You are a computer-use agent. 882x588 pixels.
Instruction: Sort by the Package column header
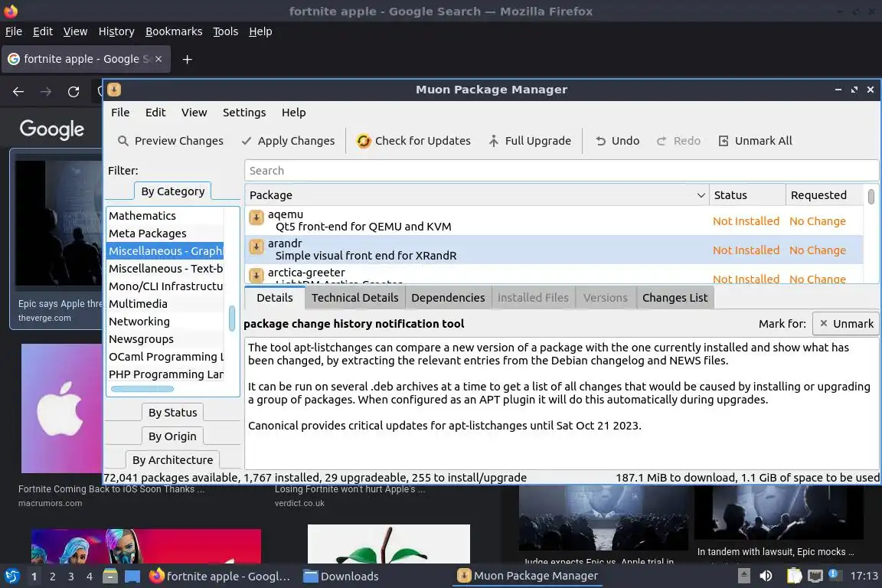[477, 195]
